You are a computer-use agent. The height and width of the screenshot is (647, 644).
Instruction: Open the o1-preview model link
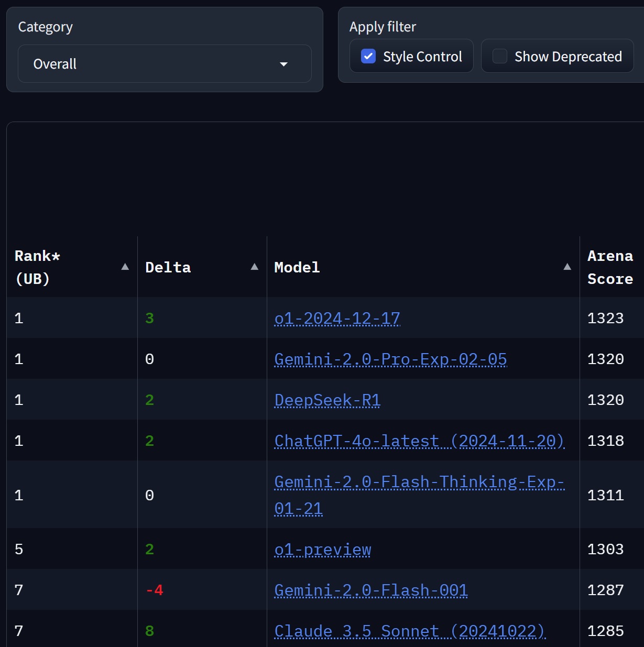[x=322, y=549]
